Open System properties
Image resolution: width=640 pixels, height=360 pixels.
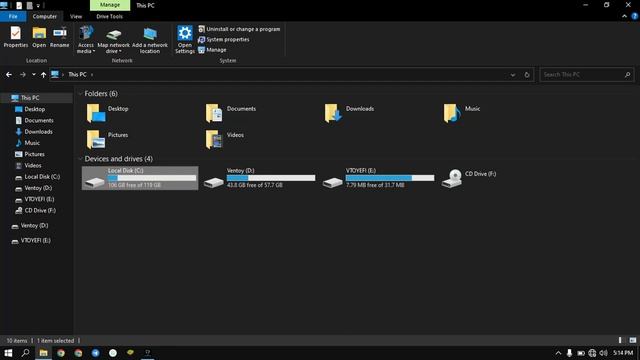point(224,40)
